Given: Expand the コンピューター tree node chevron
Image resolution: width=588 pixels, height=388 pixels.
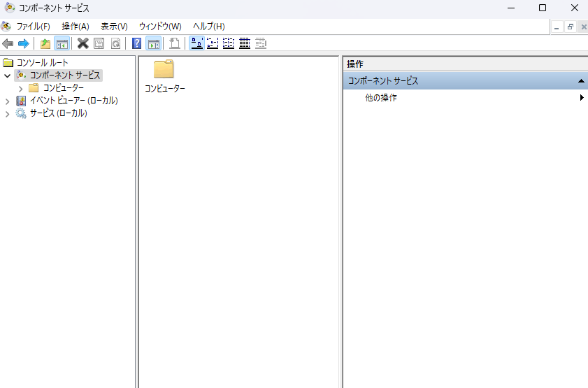Looking at the screenshot, I should tap(20, 88).
